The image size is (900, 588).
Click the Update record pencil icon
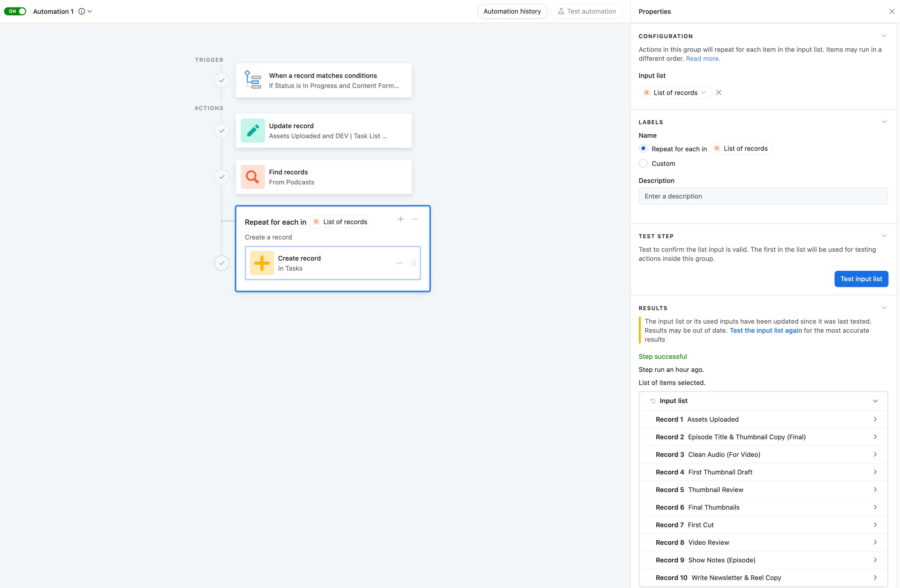click(253, 131)
